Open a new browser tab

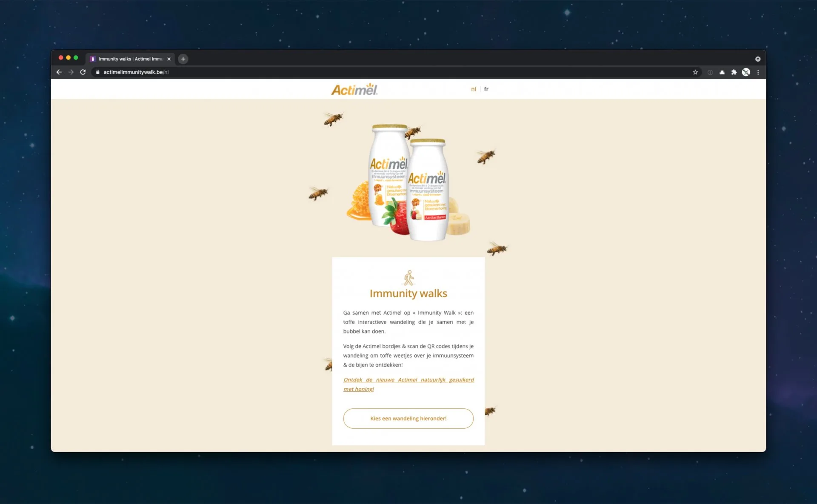[x=183, y=59]
